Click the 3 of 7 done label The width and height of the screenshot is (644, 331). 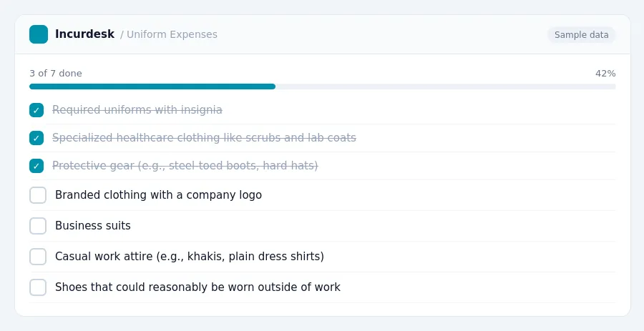(56, 74)
